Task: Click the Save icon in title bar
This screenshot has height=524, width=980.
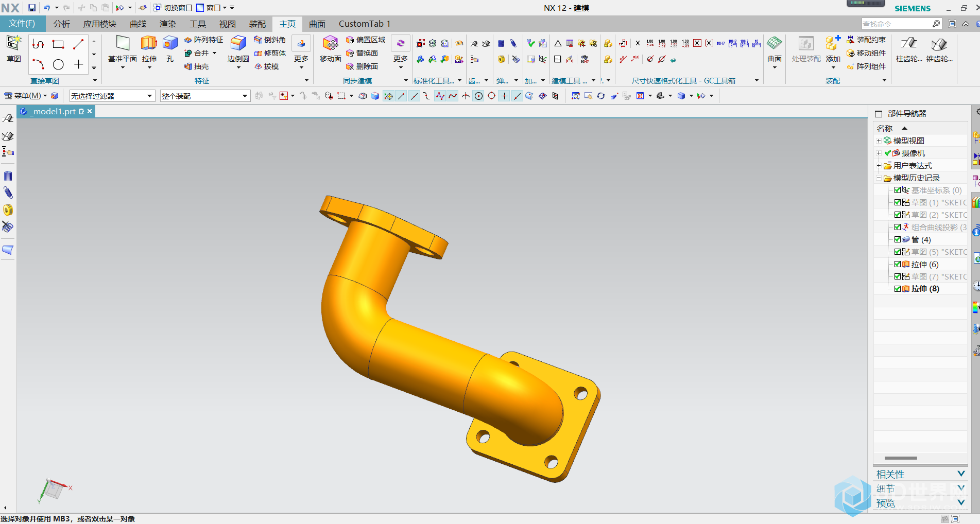Action: [x=32, y=8]
